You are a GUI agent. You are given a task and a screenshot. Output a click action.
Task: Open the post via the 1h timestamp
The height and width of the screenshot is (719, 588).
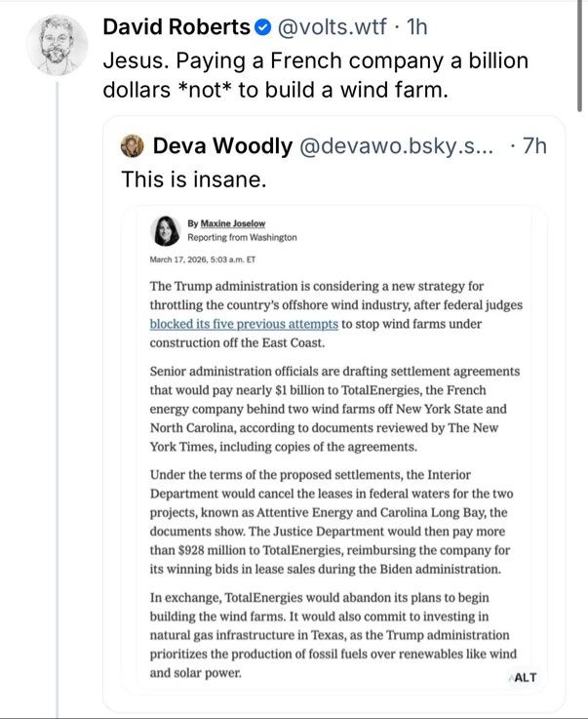[x=416, y=27]
